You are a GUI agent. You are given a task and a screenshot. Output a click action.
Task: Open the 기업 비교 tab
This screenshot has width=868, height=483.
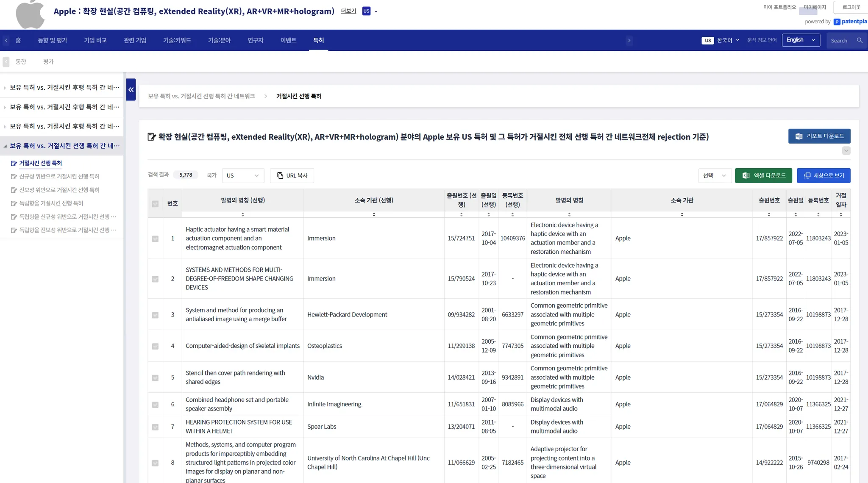pos(95,40)
